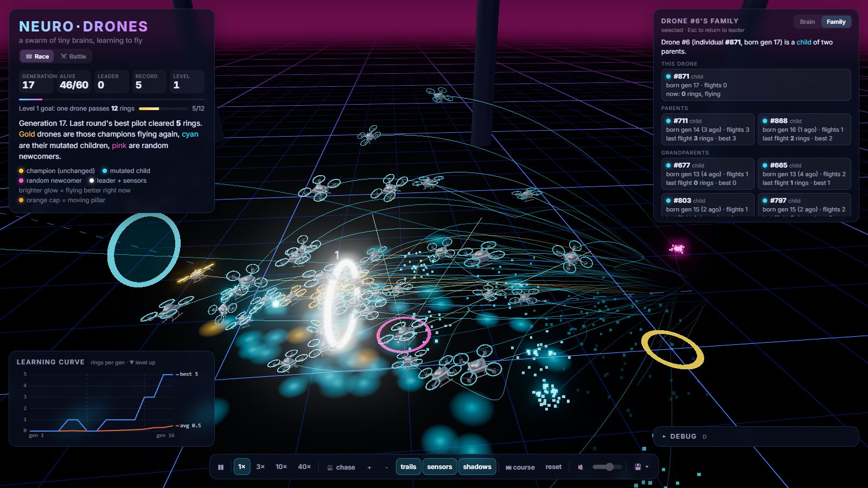The width and height of the screenshot is (868, 488).
Task: Switch to Battle mode
Action: 73,56
